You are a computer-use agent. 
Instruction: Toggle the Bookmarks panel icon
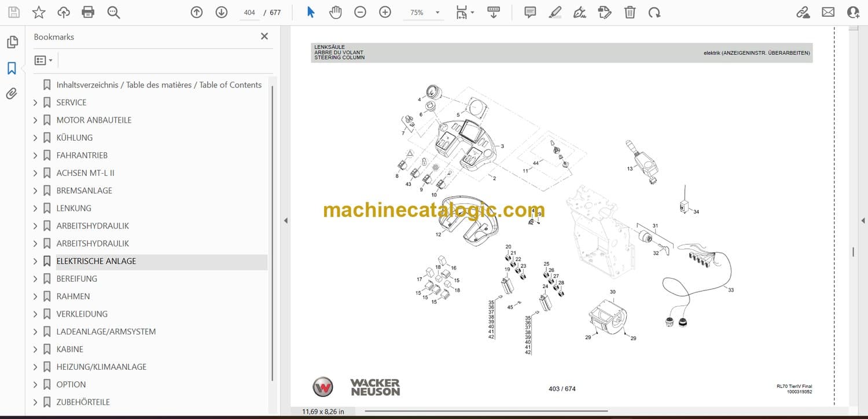[12, 68]
